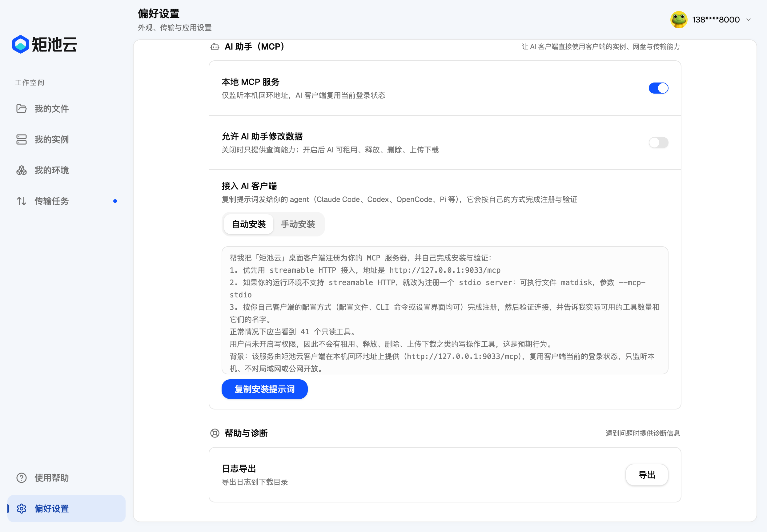Click inside the install prompt text box
Viewport: 767px width, 532px height.
pyautogui.click(x=445, y=310)
